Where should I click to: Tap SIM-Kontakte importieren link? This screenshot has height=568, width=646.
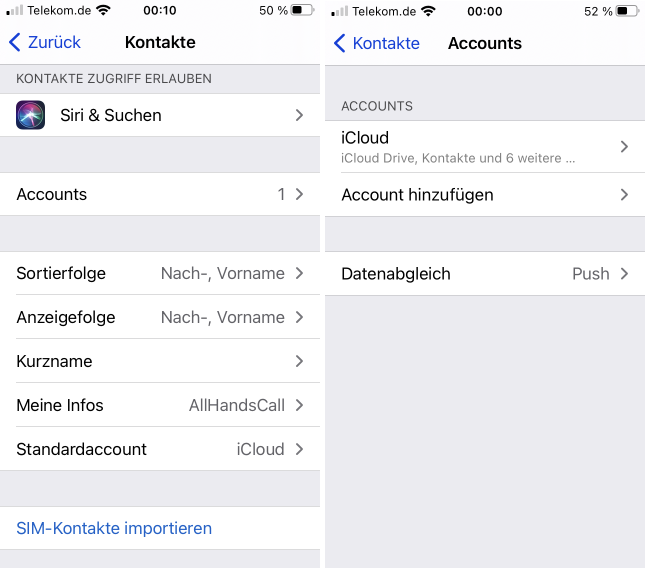pyautogui.click(x=114, y=528)
